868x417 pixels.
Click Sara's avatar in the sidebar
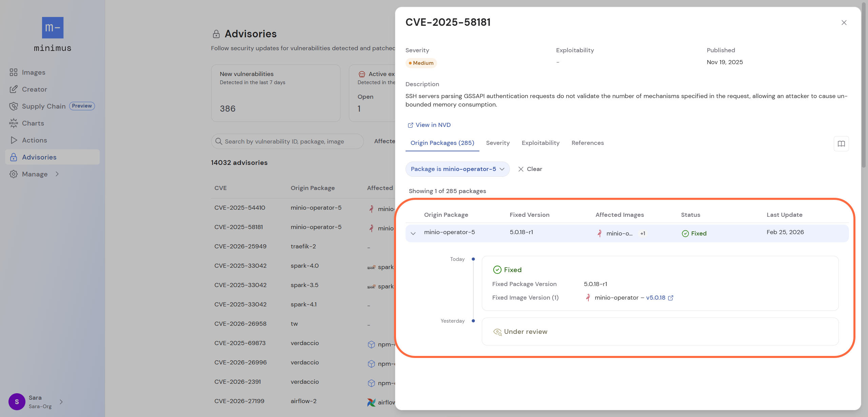pyautogui.click(x=17, y=401)
